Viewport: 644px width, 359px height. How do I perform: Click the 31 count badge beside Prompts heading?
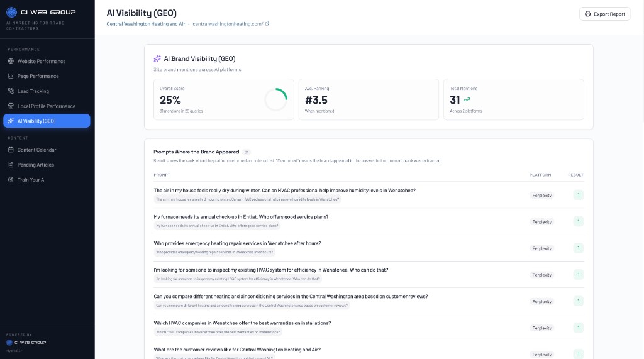pos(247,152)
